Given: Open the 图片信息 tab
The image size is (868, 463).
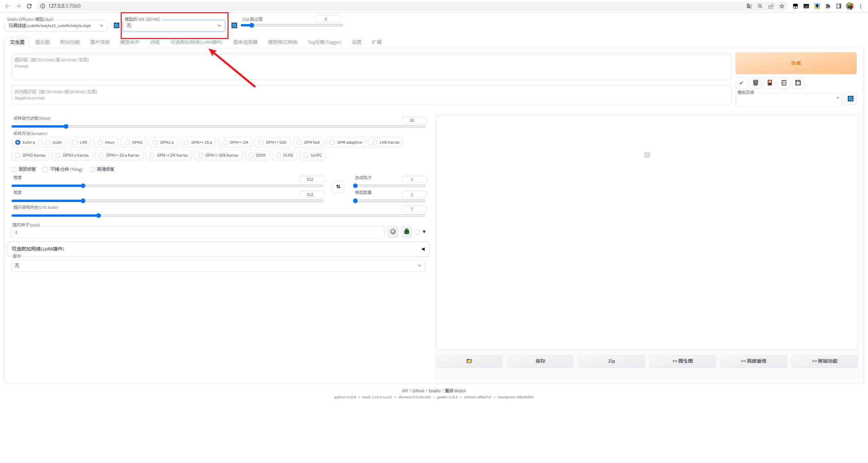Looking at the screenshot, I should [100, 42].
